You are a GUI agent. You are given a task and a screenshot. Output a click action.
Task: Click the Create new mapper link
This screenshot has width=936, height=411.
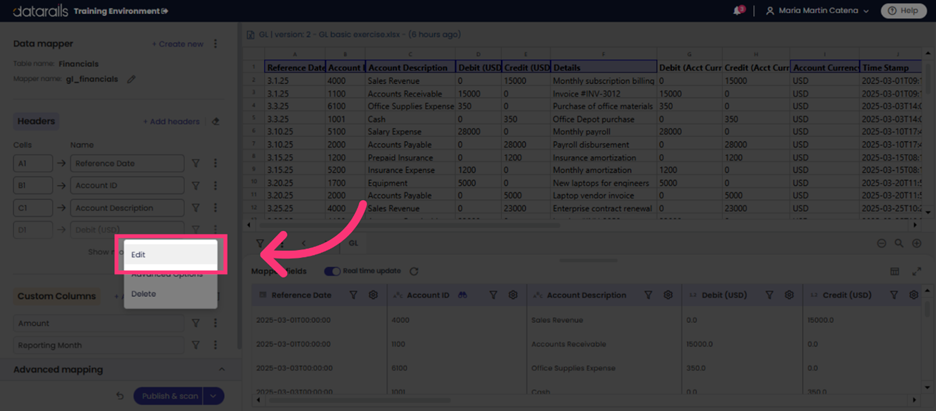pyautogui.click(x=177, y=44)
